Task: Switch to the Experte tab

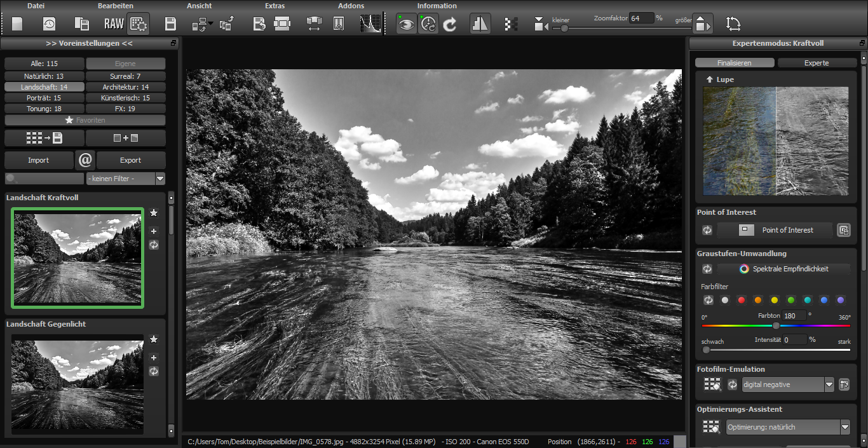Action: (x=817, y=62)
